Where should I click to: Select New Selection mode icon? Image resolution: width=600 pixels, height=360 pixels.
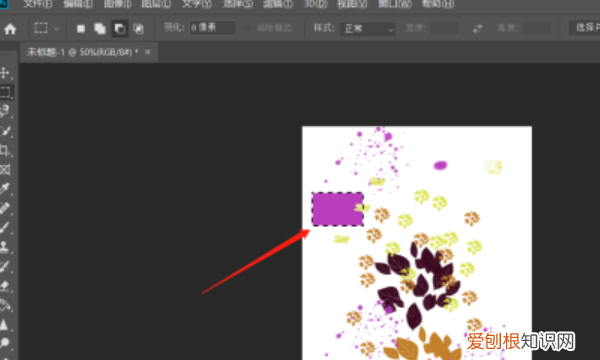click(81, 29)
